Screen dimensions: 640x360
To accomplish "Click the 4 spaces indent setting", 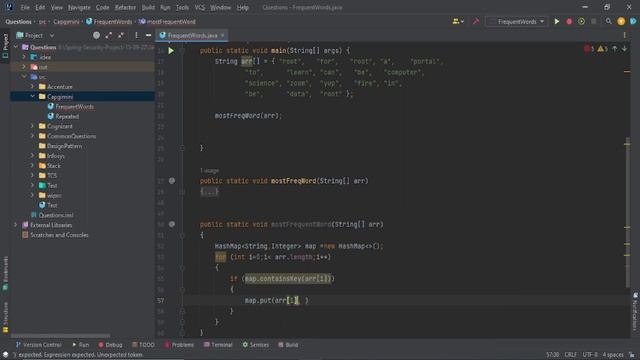I will pos(613,355).
